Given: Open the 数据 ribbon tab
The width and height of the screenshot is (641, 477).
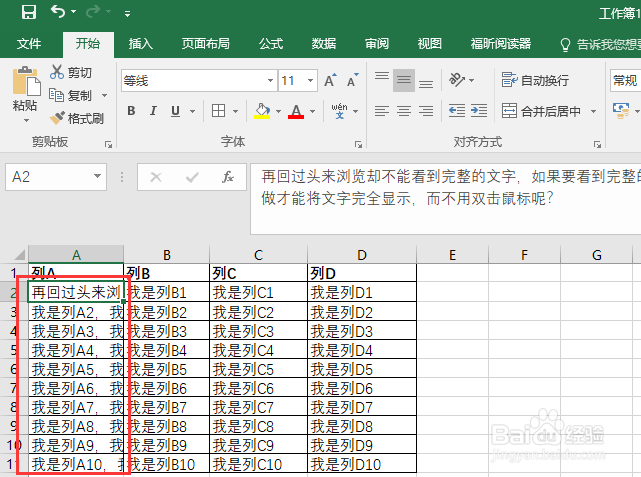Looking at the screenshot, I should pyautogui.click(x=324, y=43).
